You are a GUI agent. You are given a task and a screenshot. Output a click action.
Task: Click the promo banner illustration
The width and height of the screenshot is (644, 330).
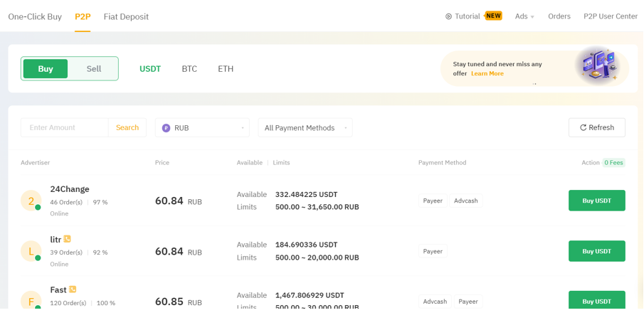597,65
